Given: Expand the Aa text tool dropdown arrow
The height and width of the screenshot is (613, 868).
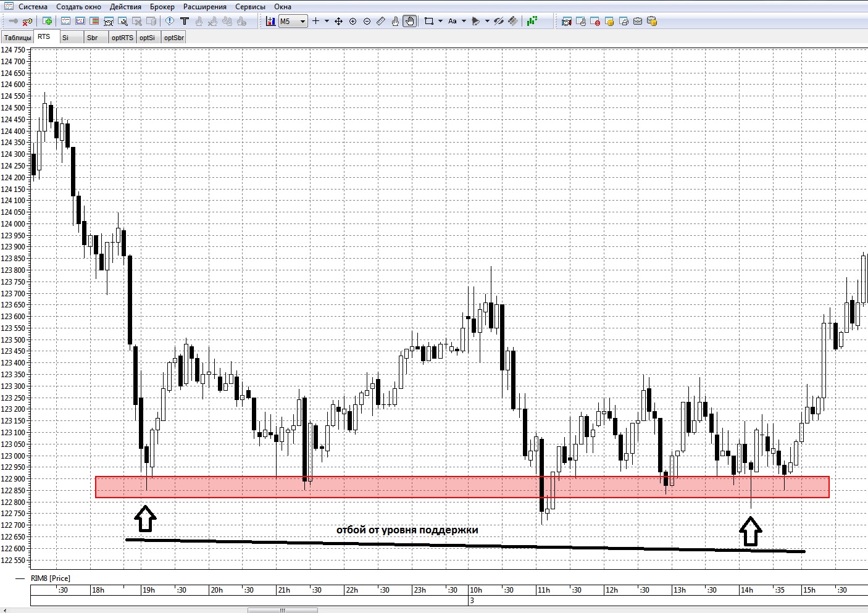Looking at the screenshot, I should pos(464,21).
